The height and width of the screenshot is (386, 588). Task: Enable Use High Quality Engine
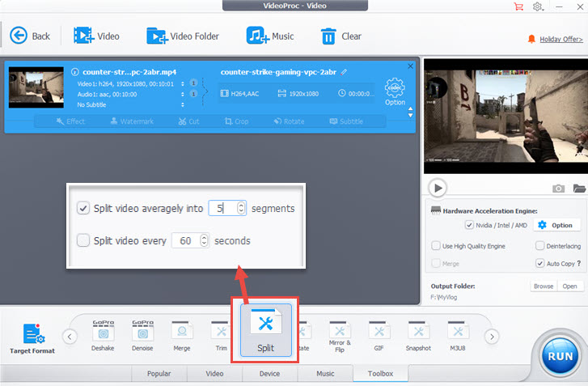[x=436, y=245]
